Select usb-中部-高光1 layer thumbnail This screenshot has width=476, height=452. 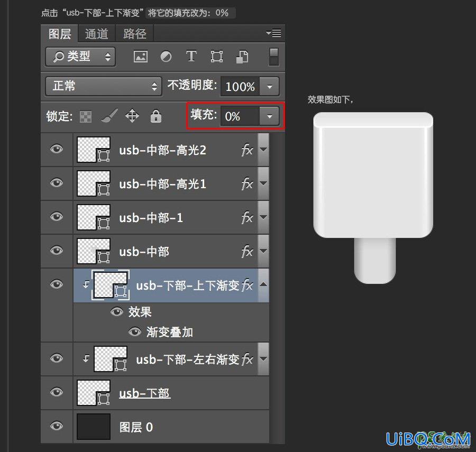[x=94, y=183]
